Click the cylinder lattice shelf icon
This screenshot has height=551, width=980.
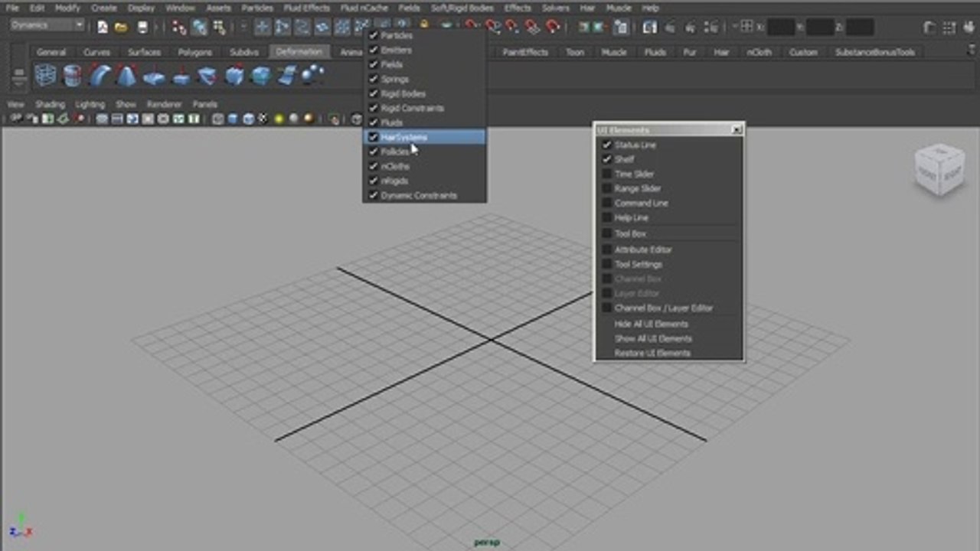[x=72, y=76]
